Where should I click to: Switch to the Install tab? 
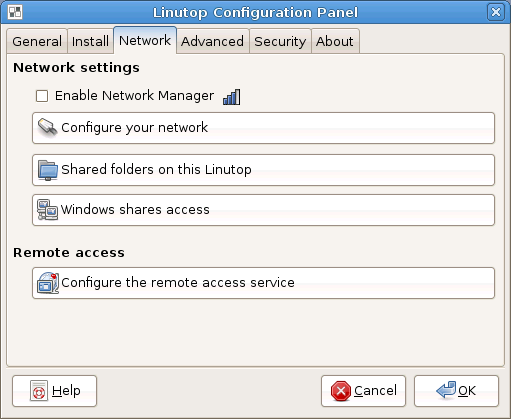(x=90, y=41)
